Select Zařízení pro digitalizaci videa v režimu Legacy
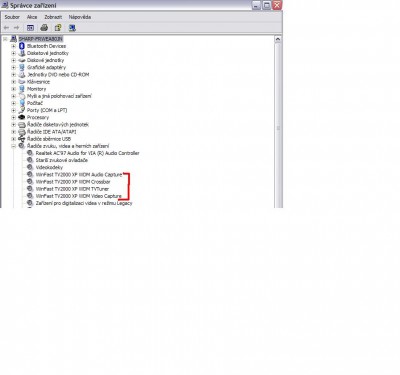 pos(84,203)
